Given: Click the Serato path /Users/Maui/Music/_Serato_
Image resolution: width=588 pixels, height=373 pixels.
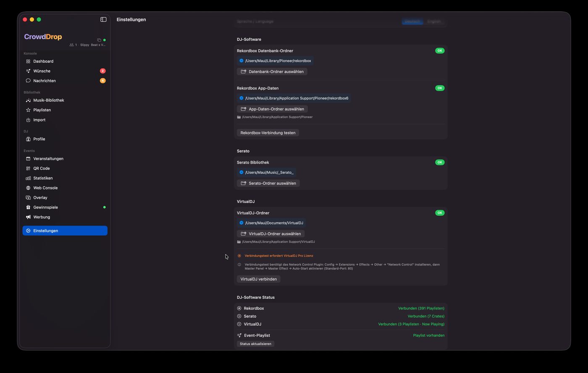Looking at the screenshot, I should pyautogui.click(x=269, y=172).
